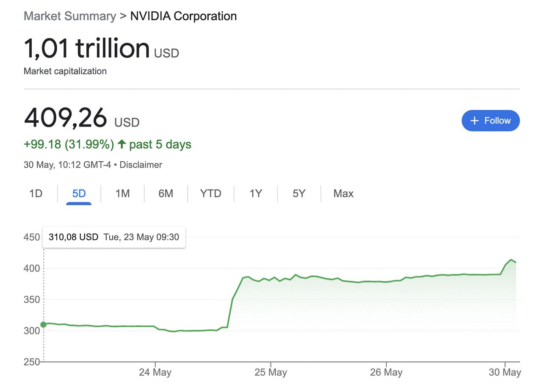Click the green up arrow icon
The image size is (542, 392).
pyautogui.click(x=122, y=144)
